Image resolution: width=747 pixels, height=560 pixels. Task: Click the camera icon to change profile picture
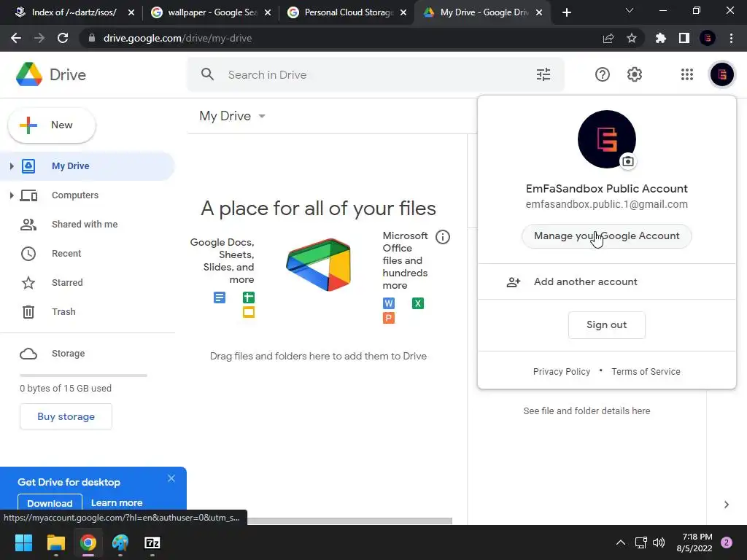pos(628,161)
